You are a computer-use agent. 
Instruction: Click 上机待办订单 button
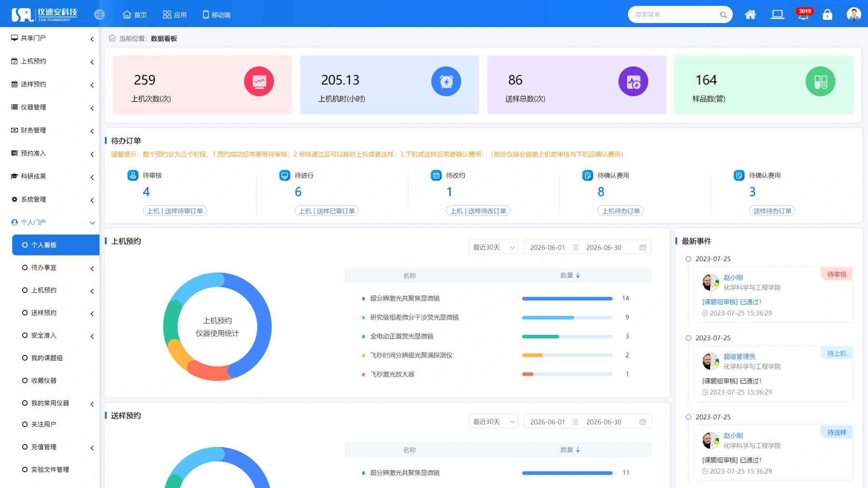point(621,211)
